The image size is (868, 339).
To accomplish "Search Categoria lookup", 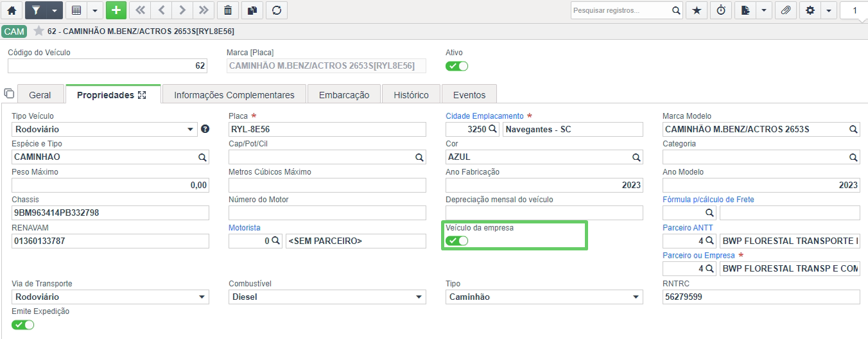I will click(854, 157).
